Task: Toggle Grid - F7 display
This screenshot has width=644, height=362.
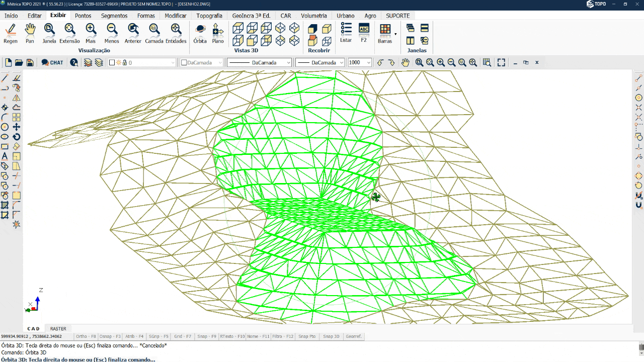Action: [183, 336]
